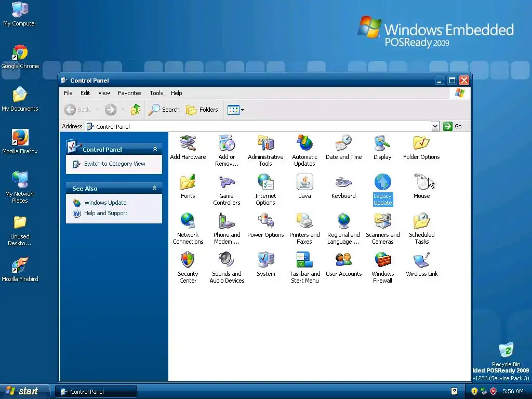
Task: Open Help and Support link
Action: (x=105, y=213)
